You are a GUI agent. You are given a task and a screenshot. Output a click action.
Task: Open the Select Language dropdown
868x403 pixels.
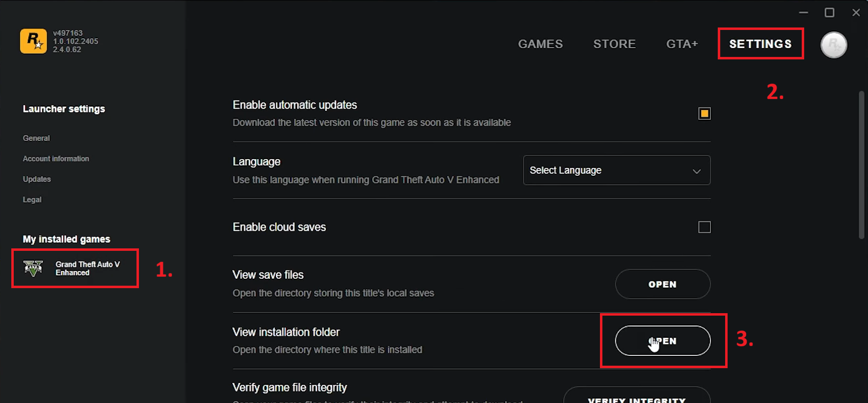pos(616,170)
